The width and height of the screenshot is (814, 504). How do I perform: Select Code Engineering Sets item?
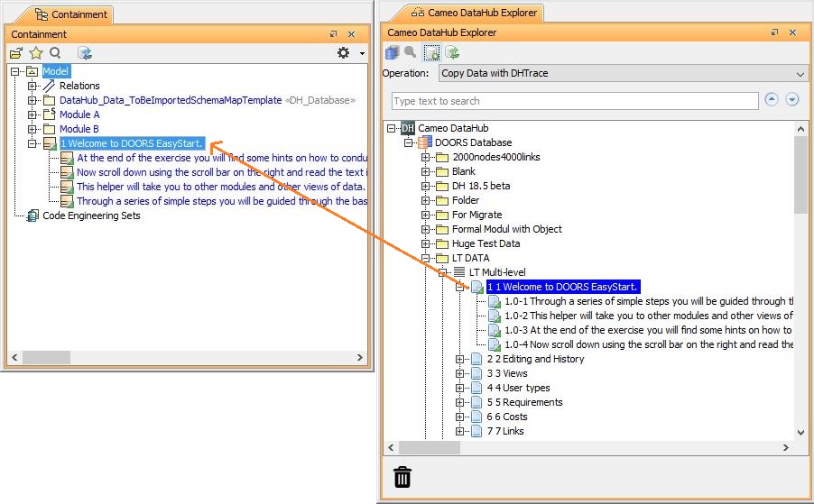point(91,215)
